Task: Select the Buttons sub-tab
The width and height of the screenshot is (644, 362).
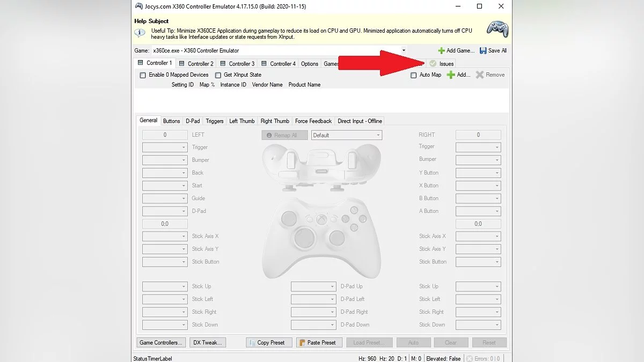Action: click(x=172, y=121)
